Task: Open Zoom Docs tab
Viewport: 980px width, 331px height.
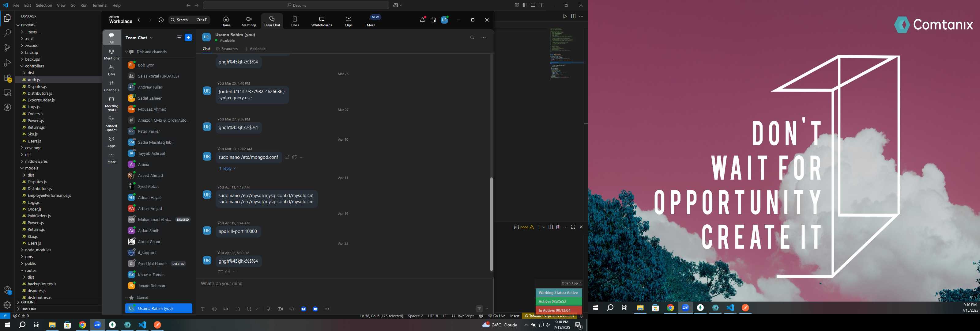Action: coord(295,21)
